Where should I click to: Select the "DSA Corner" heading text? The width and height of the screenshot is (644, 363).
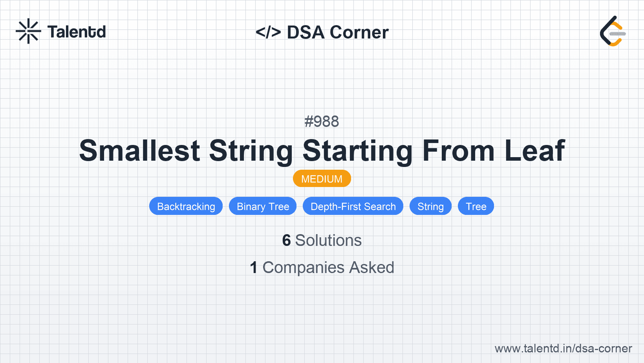point(338,32)
